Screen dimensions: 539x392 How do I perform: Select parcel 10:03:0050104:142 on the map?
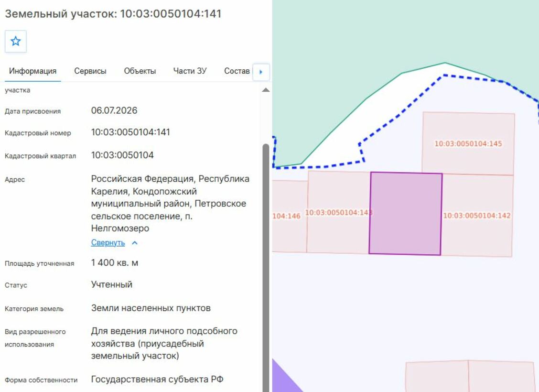click(477, 216)
